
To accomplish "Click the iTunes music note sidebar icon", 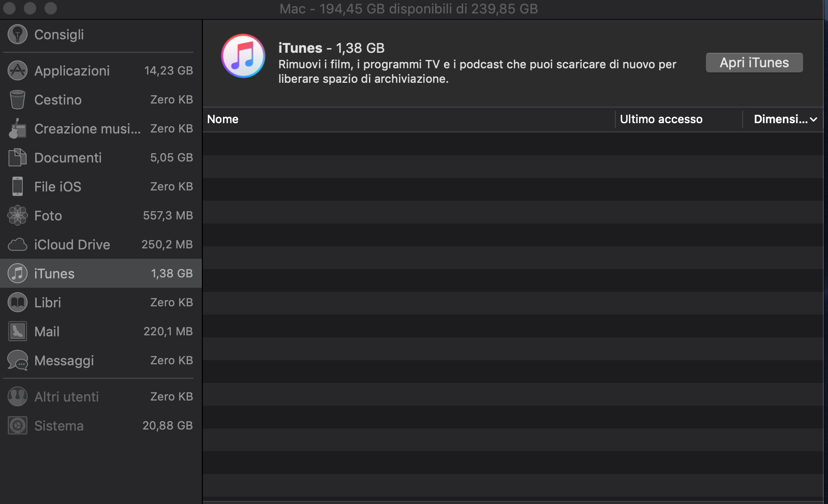I will pos(18,274).
